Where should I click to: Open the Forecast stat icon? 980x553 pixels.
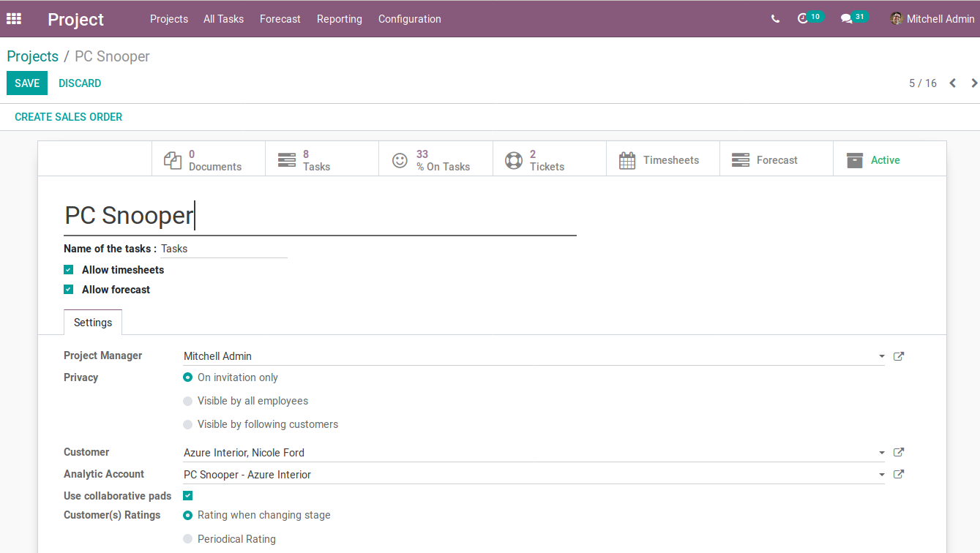pos(741,160)
